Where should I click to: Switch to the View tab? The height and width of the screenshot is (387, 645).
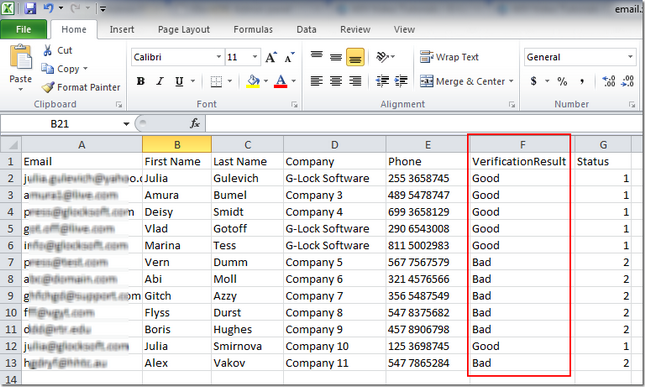[x=404, y=30]
